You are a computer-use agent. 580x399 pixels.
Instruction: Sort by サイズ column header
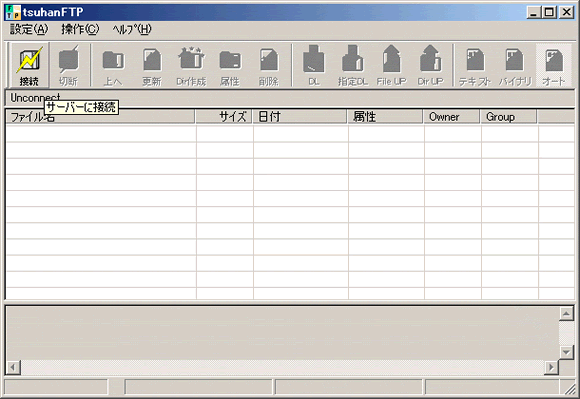(x=224, y=117)
